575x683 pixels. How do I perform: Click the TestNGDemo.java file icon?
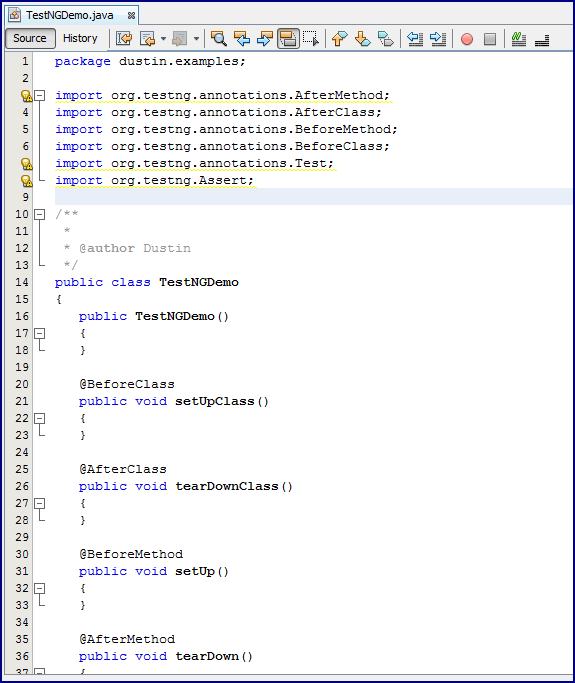pyautogui.click(x=14, y=15)
